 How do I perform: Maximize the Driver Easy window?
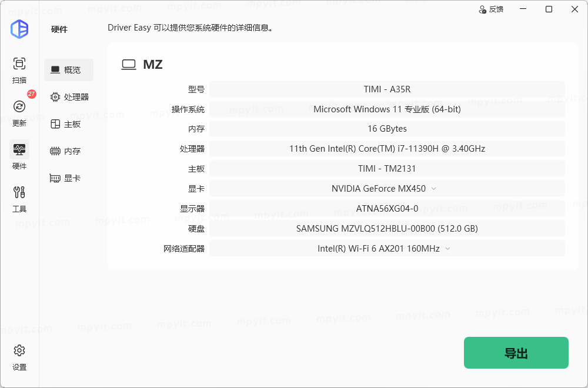point(549,9)
